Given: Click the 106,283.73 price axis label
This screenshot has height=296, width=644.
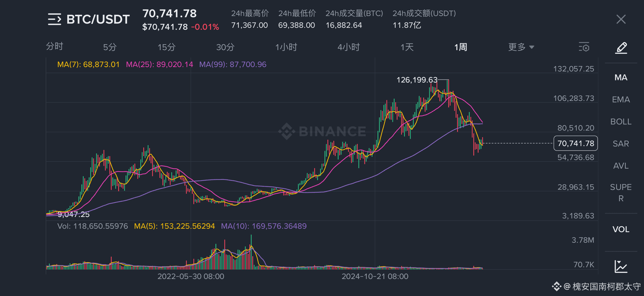Looking at the screenshot, I should 574,98.
